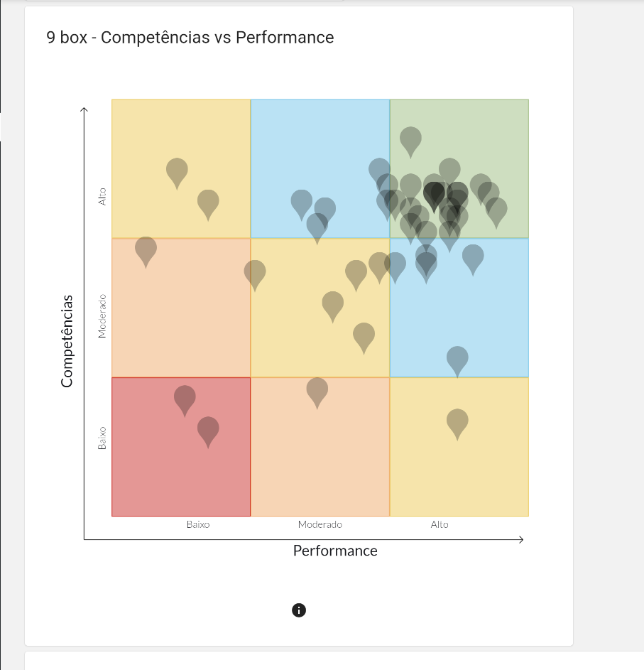Click the upper pin in red box
Viewport: 644px width, 670px height.
pos(185,396)
